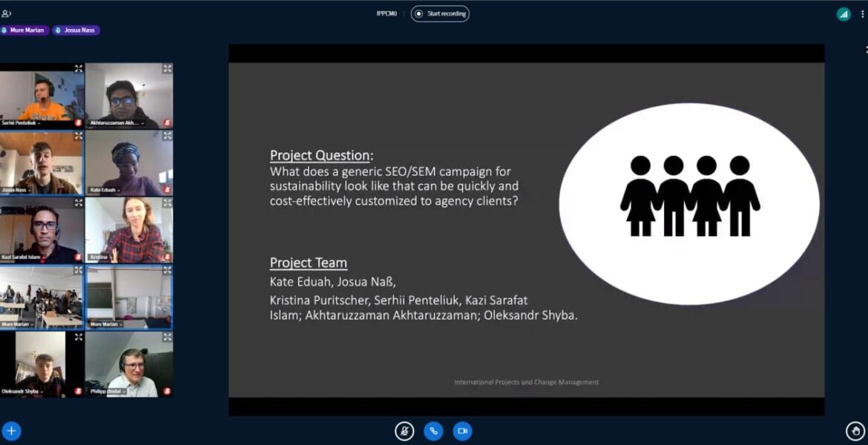Toggle webcam sharing button
Viewport: 868px width, 445px height.
click(462, 431)
